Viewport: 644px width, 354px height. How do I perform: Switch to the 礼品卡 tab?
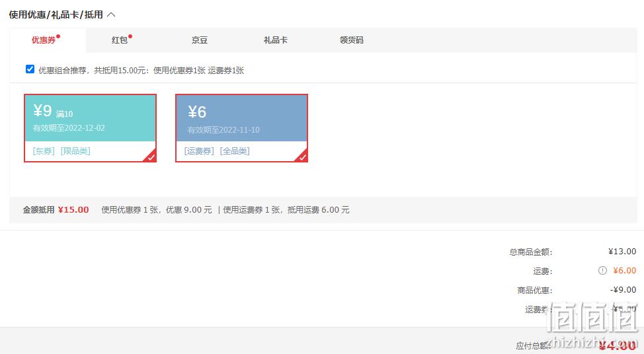point(276,40)
